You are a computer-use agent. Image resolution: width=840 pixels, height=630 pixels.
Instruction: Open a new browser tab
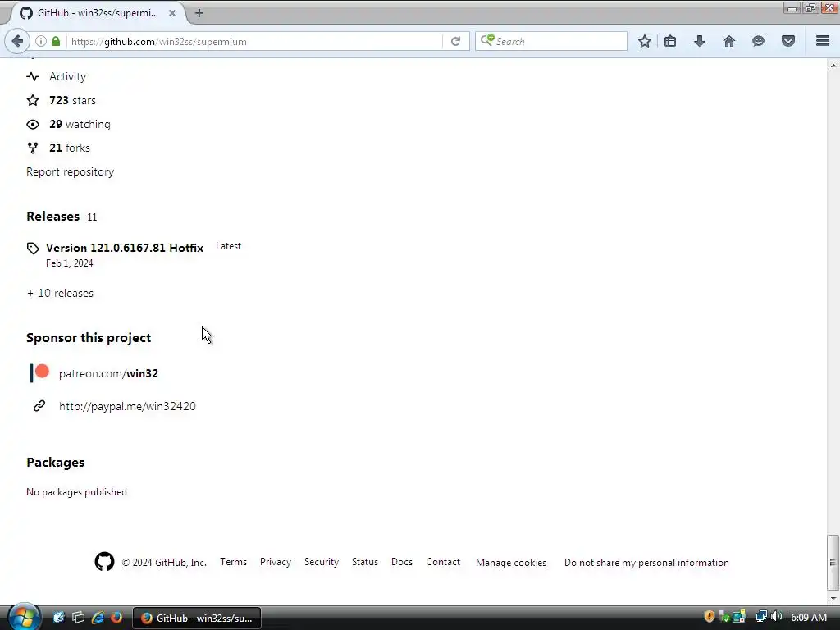[199, 13]
